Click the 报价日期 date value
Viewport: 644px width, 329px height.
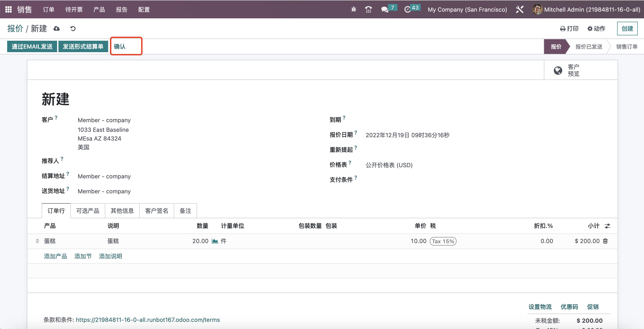(x=408, y=135)
